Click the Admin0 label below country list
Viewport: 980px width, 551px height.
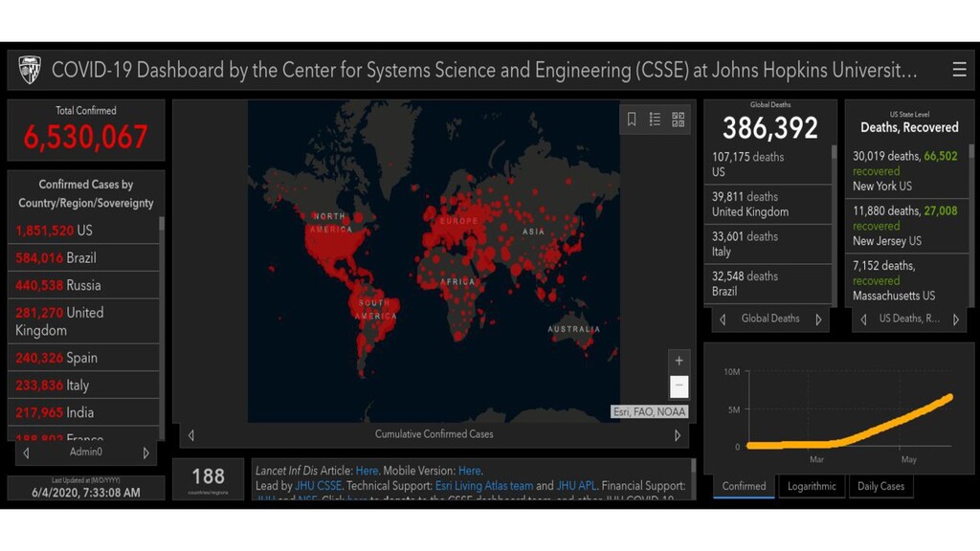tap(85, 452)
